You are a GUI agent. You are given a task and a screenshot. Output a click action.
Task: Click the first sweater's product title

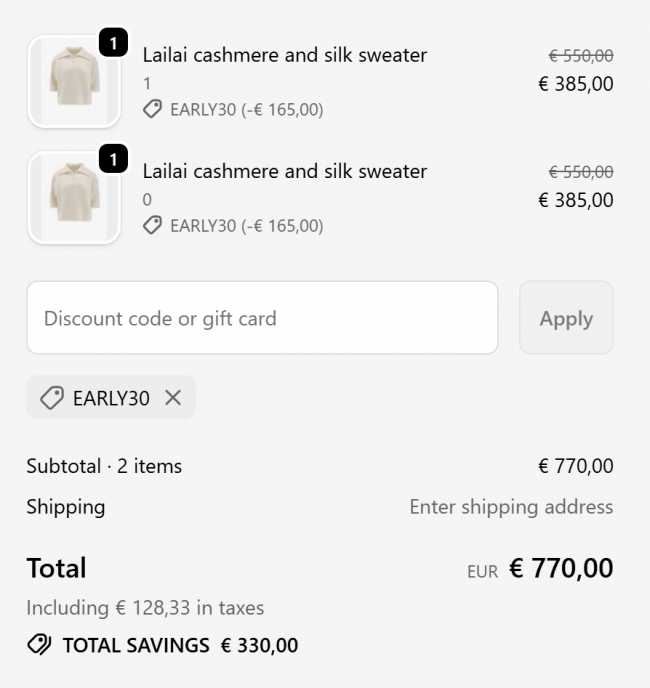pos(284,55)
